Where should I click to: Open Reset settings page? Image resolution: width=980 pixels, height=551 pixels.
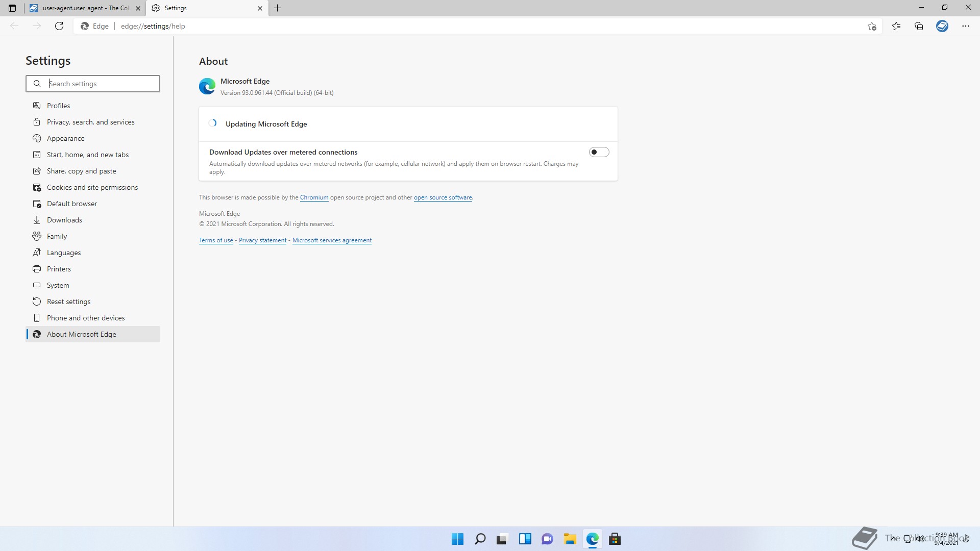(x=93, y=302)
